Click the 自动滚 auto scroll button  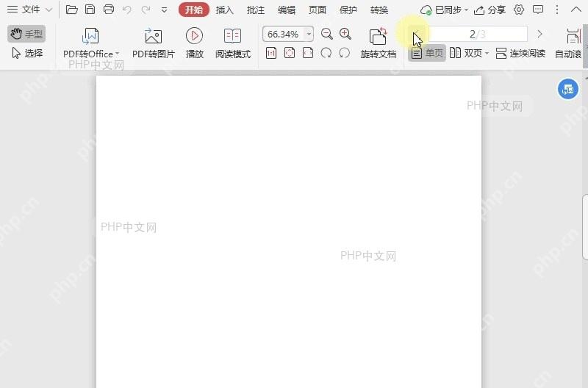coord(568,43)
